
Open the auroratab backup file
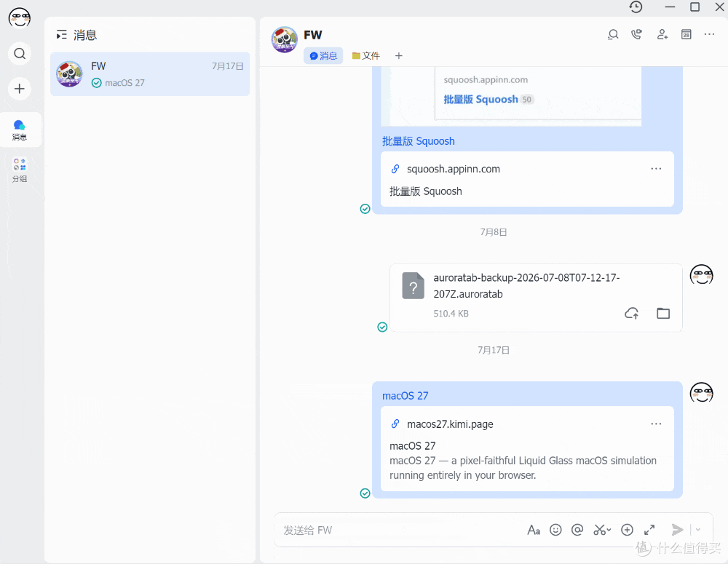tap(537, 298)
